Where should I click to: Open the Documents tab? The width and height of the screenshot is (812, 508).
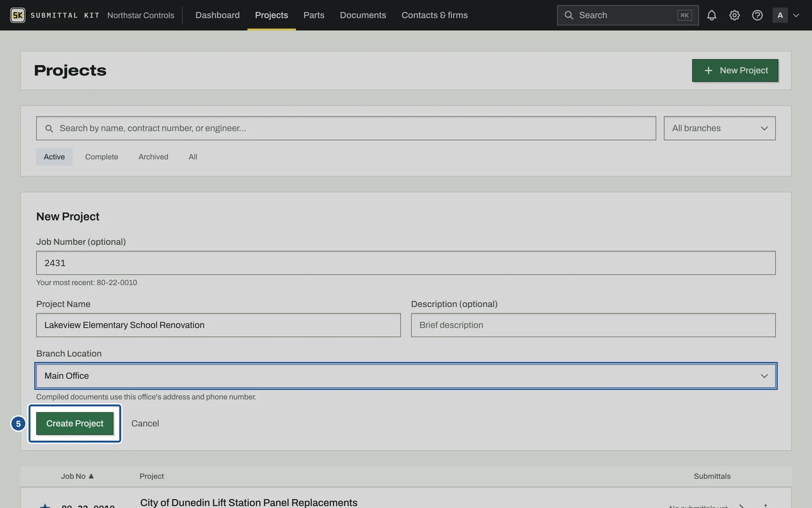[363, 15]
